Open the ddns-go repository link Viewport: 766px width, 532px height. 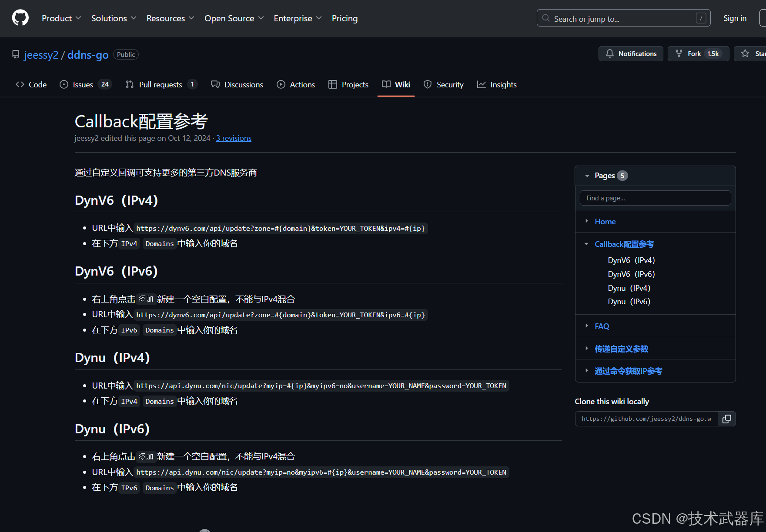(88, 55)
